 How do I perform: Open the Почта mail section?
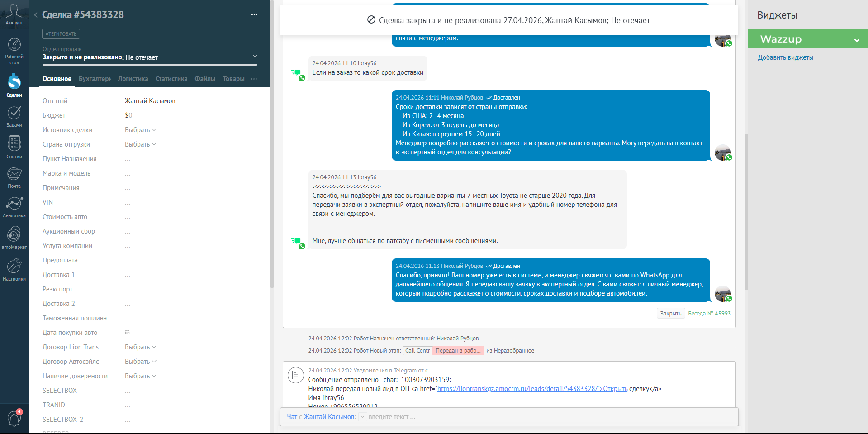pos(14,177)
